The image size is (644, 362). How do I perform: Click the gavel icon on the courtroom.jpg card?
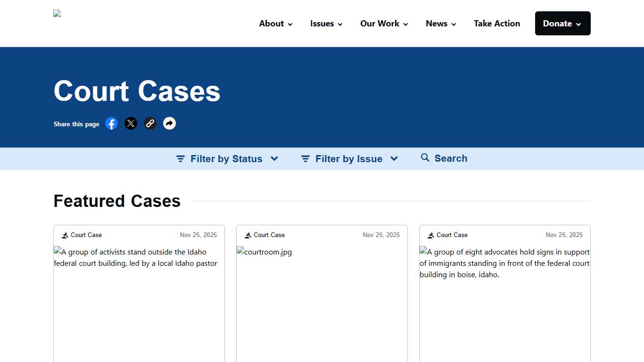coord(248,235)
